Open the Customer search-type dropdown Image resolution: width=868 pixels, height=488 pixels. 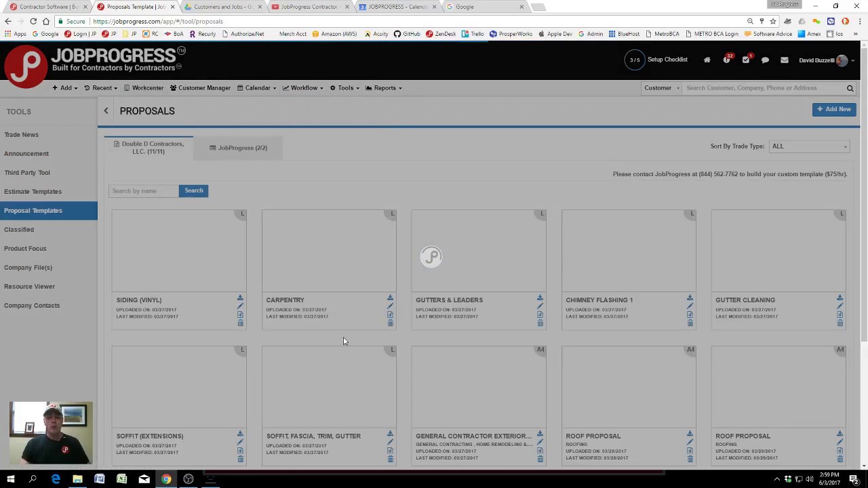point(661,88)
